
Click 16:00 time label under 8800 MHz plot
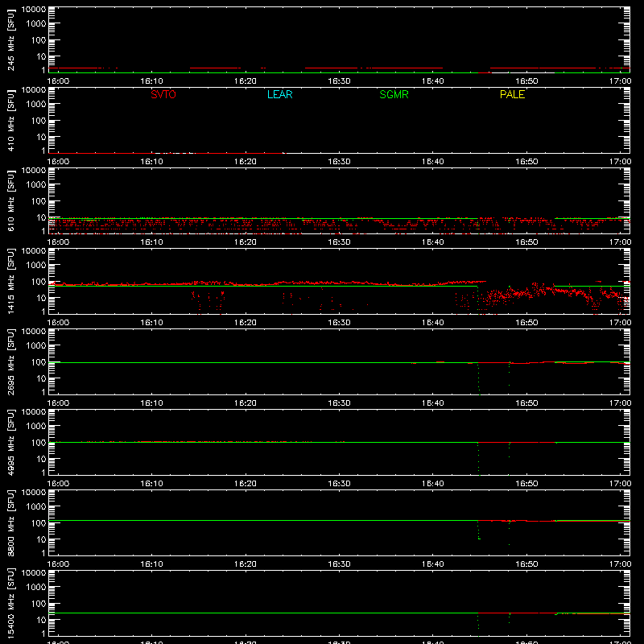[x=58, y=564]
